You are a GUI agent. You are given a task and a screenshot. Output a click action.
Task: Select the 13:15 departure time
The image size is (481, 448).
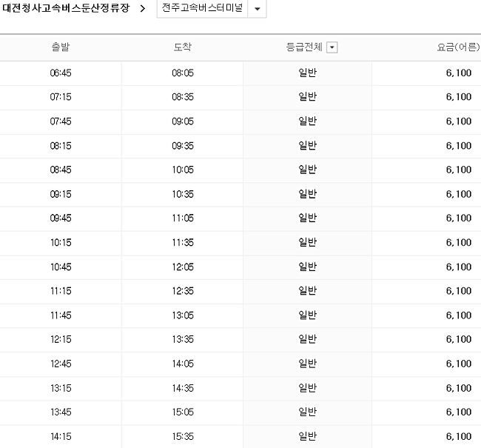click(x=61, y=388)
